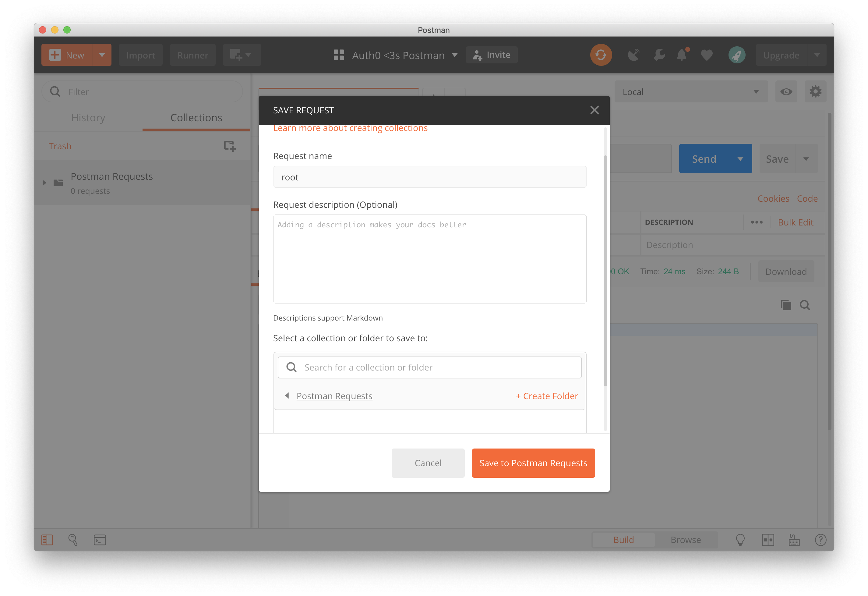Toggle the two-pane view icon
The image size is (868, 596).
(767, 540)
